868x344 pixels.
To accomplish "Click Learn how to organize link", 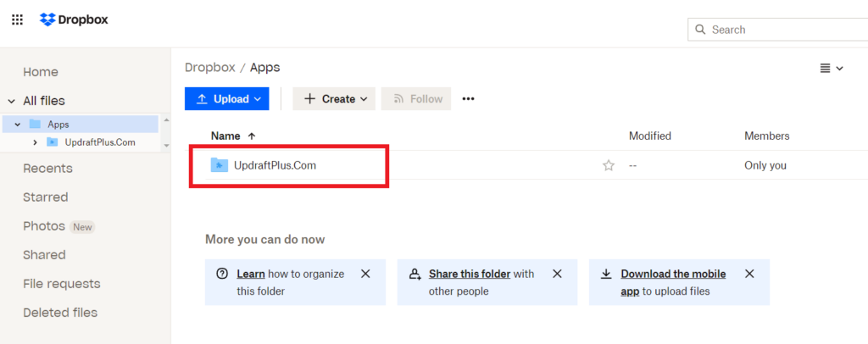I will click(x=251, y=274).
